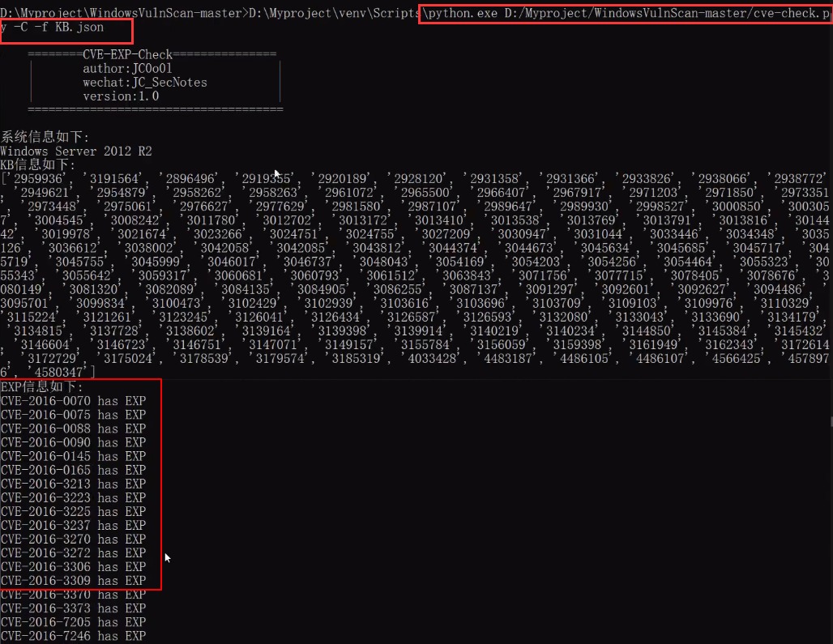This screenshot has height=644, width=833.
Task: Click the Windows Server 2012 R2 line
Action: pyautogui.click(x=76, y=151)
